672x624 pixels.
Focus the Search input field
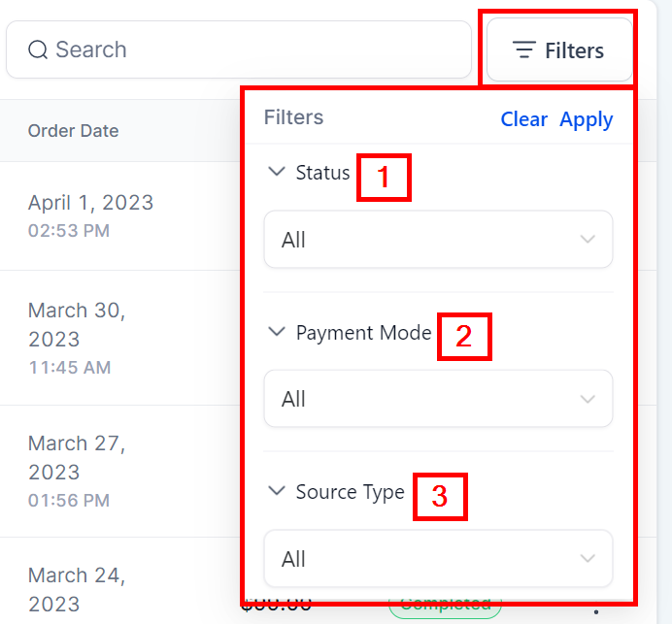click(252, 49)
